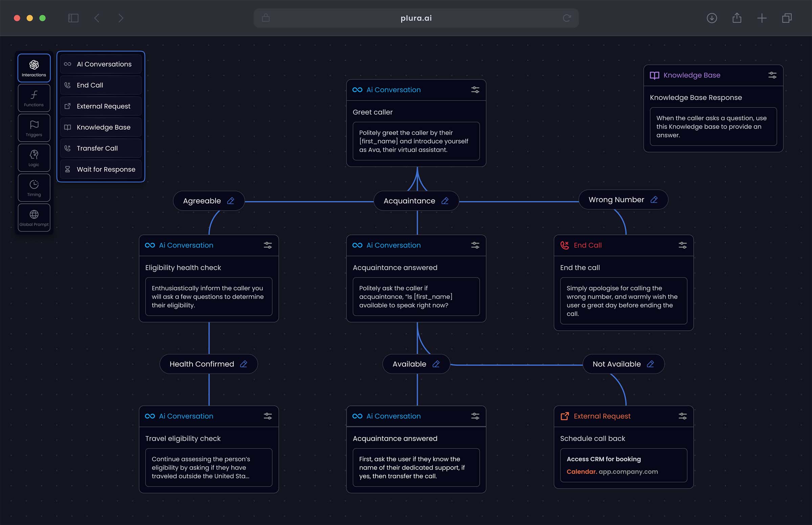Click the pencil next to Not Available

pyautogui.click(x=650, y=364)
